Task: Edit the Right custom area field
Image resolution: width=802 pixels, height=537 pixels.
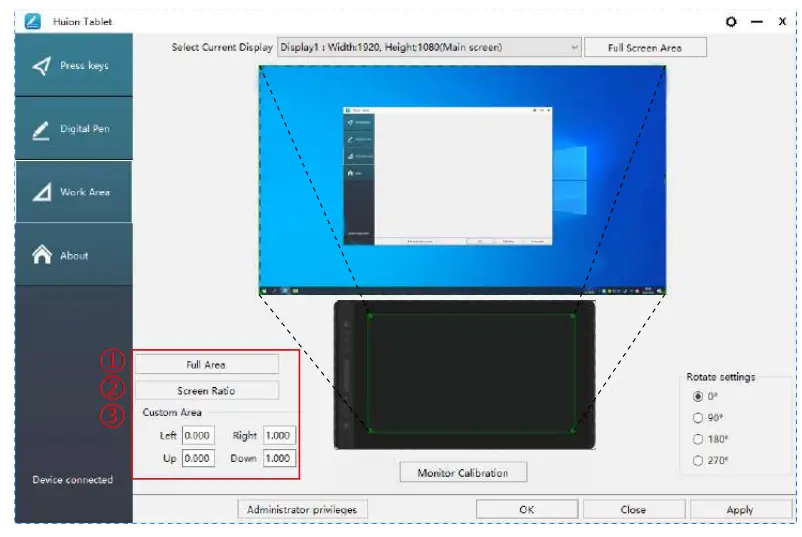Action: click(x=279, y=435)
